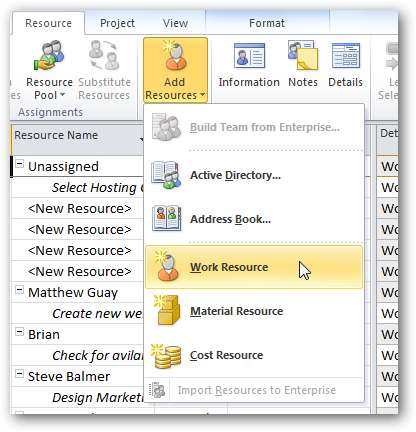Collapse the Brian resource group
This screenshot has height=432, width=416.
click(20, 332)
